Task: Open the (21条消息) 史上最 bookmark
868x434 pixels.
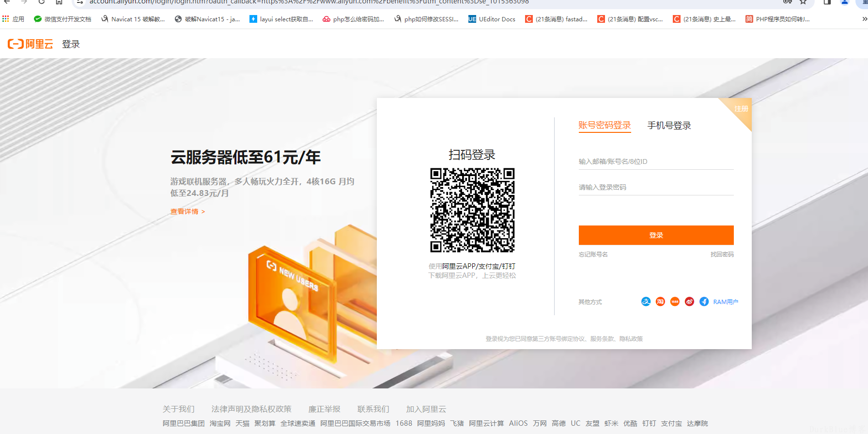Action: tap(704, 19)
